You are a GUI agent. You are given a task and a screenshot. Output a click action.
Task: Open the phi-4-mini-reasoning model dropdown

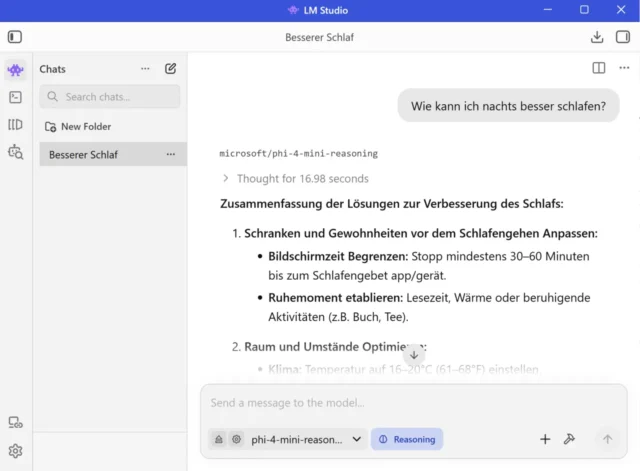pyautogui.click(x=304, y=439)
